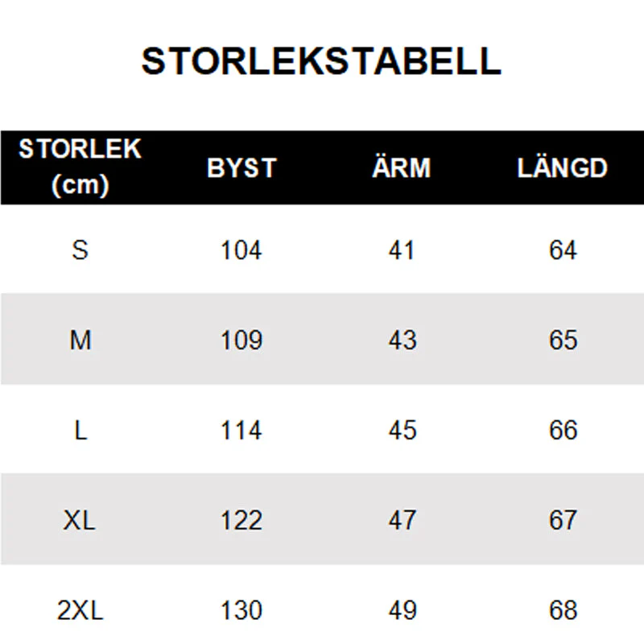Click length value 65 in M row
This screenshot has width=644, height=644.
pyautogui.click(x=563, y=340)
